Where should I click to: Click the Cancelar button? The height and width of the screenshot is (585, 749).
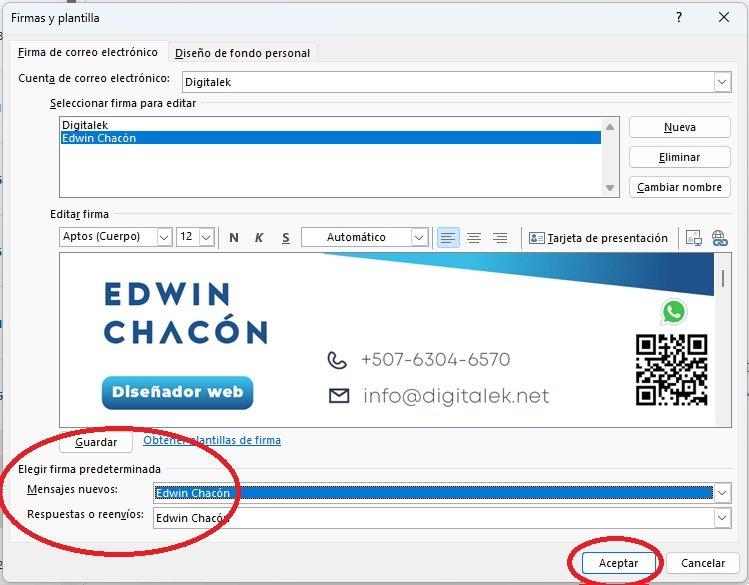click(x=703, y=563)
